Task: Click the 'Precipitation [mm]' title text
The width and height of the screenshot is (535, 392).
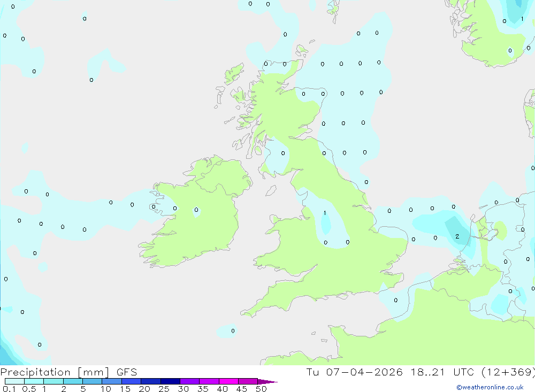Action: click(55, 372)
